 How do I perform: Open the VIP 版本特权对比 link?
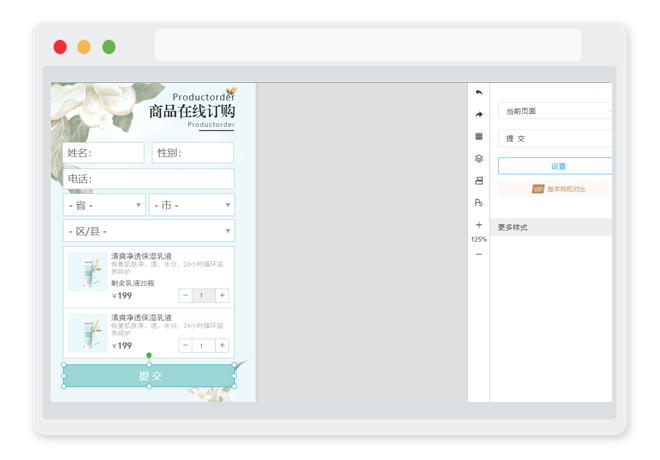point(559,189)
